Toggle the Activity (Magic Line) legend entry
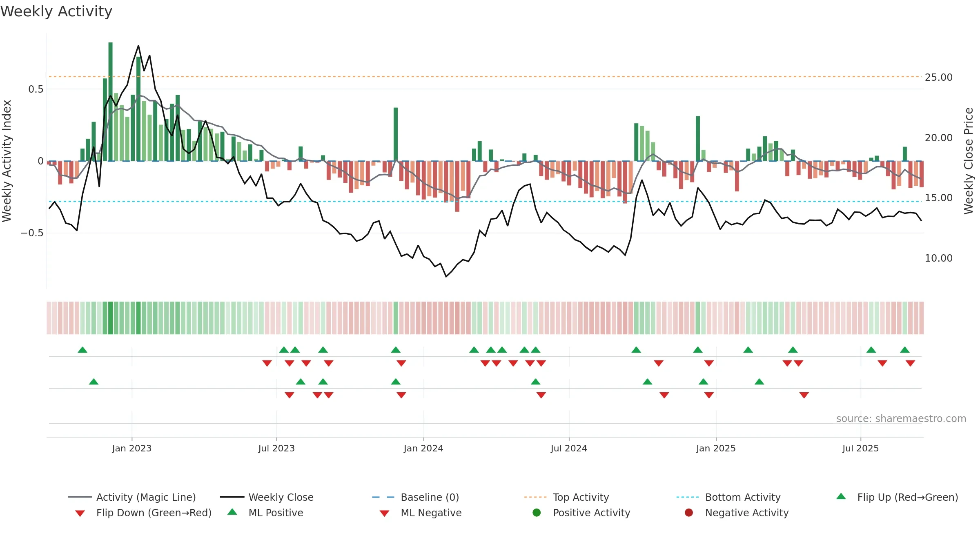Screen dimensions: 980x551 (132, 497)
